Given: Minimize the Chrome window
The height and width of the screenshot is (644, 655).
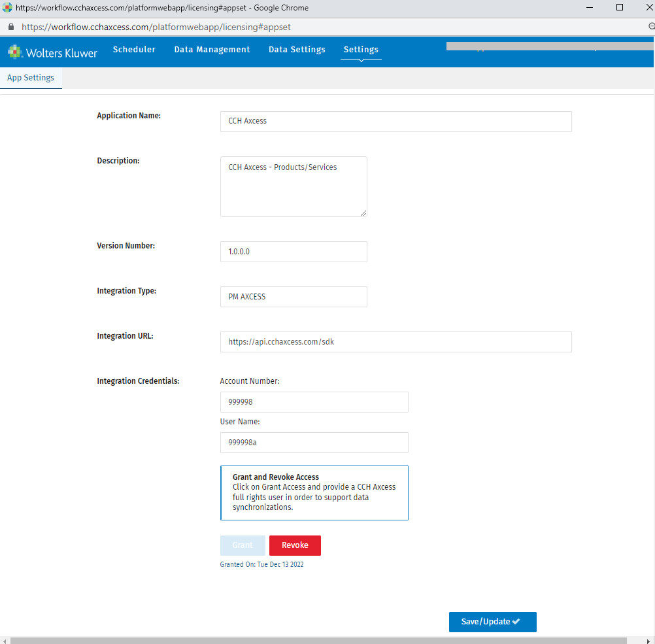Looking at the screenshot, I should pyautogui.click(x=590, y=8).
